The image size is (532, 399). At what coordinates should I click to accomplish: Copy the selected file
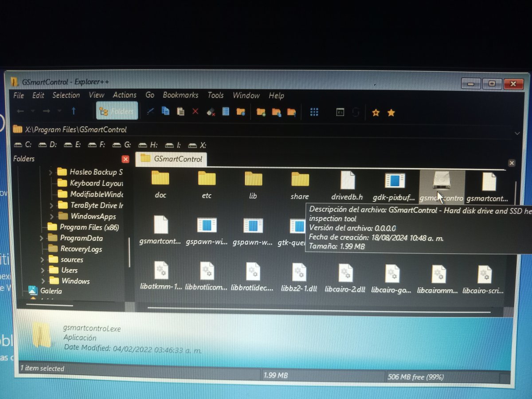165,111
